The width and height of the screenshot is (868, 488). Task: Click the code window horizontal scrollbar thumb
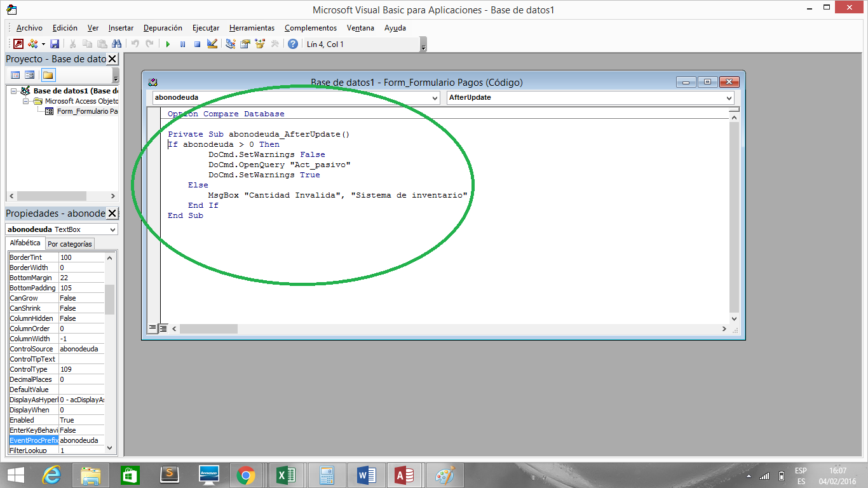(x=208, y=329)
